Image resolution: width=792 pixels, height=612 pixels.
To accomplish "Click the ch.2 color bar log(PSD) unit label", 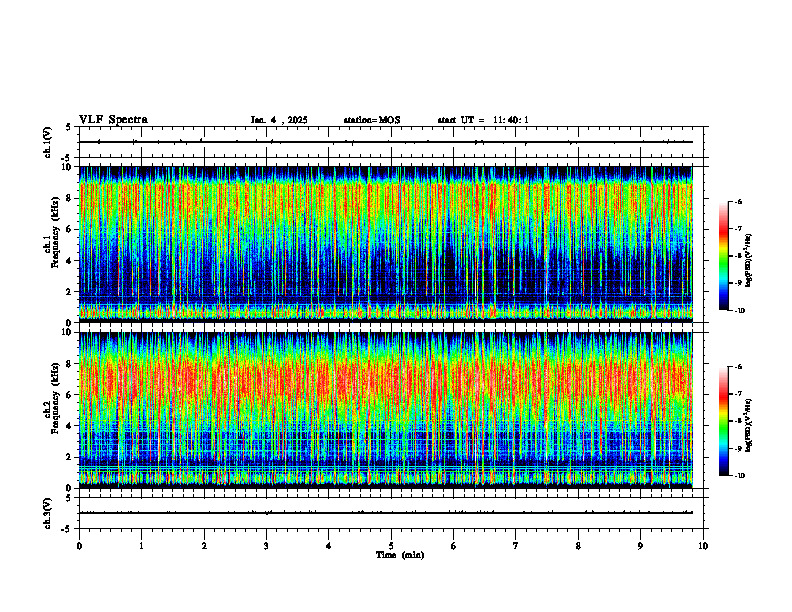I will pyautogui.click(x=749, y=425).
